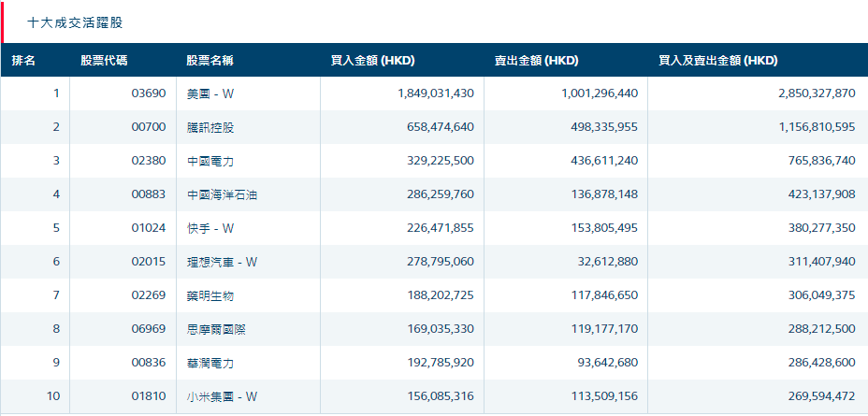Viewport: 868px width, 416px height.
Task: Click sell amount 436,611,240
Action: point(604,161)
